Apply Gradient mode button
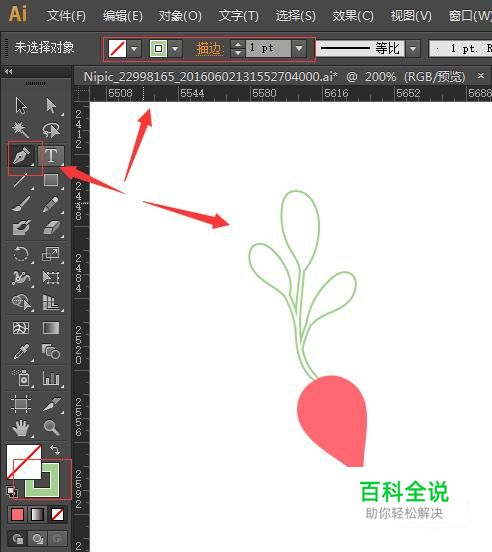 pyautogui.click(x=37, y=515)
